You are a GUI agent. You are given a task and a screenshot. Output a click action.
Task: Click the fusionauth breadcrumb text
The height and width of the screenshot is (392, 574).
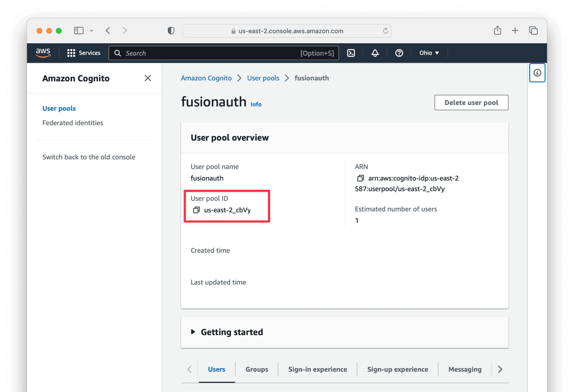tap(312, 78)
